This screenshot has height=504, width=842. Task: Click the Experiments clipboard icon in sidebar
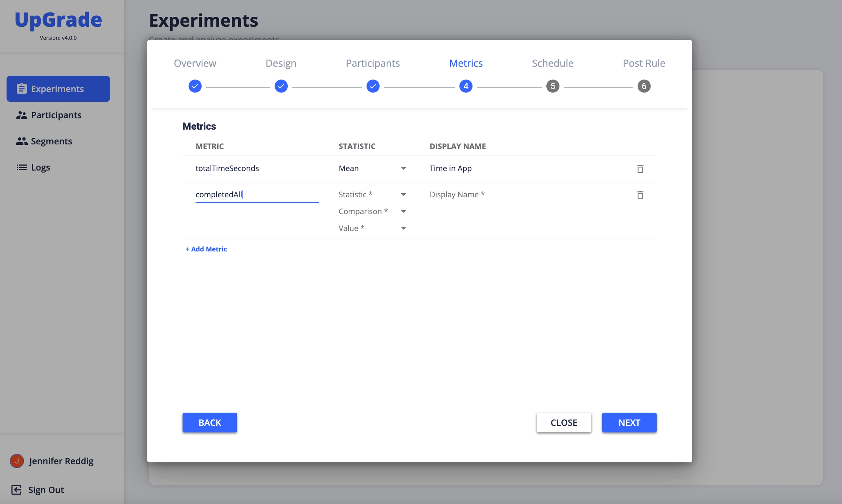(22, 89)
